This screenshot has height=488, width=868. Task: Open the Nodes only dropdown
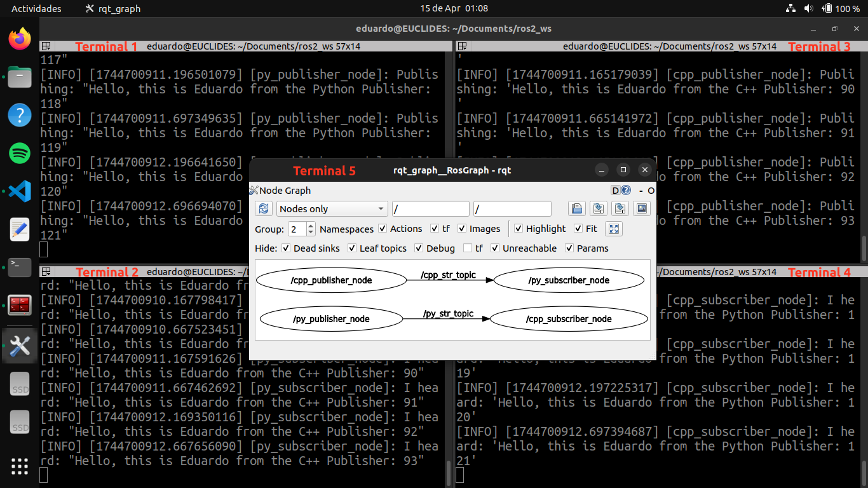pyautogui.click(x=332, y=209)
